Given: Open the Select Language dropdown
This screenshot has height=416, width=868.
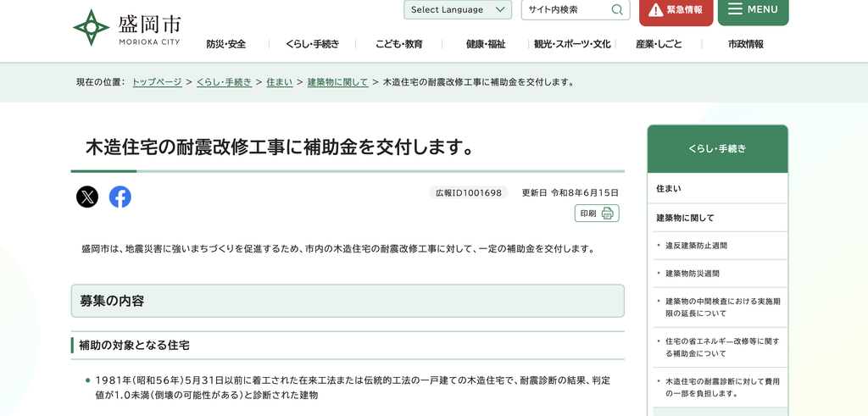Looking at the screenshot, I should [458, 9].
